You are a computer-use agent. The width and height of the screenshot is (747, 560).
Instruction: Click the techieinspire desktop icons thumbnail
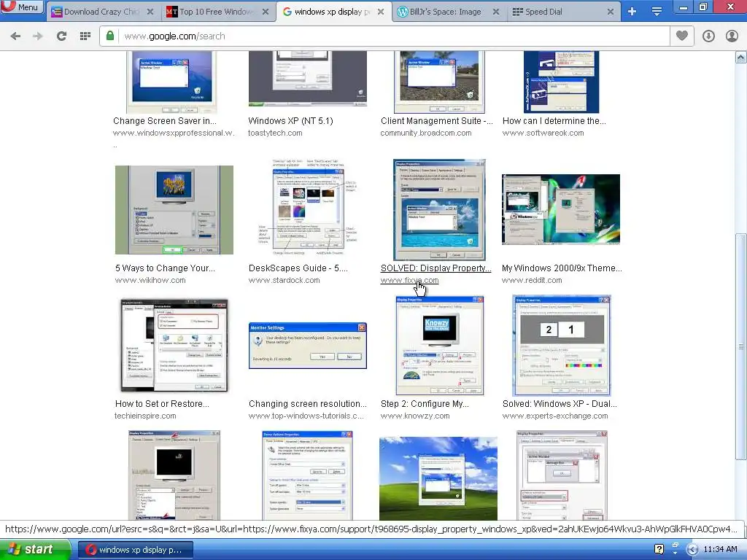[x=174, y=346]
